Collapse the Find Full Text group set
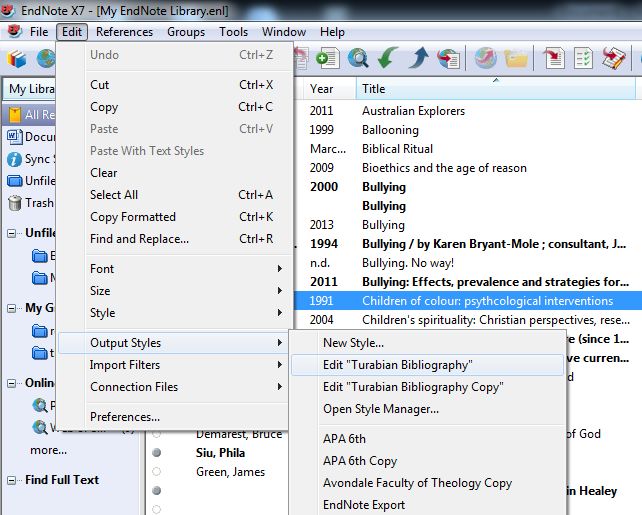 (11, 480)
